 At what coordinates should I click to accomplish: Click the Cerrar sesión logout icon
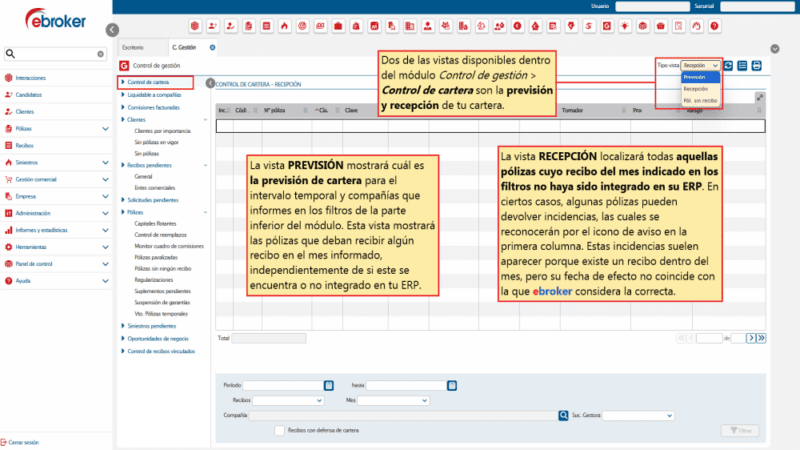[x=4, y=442]
